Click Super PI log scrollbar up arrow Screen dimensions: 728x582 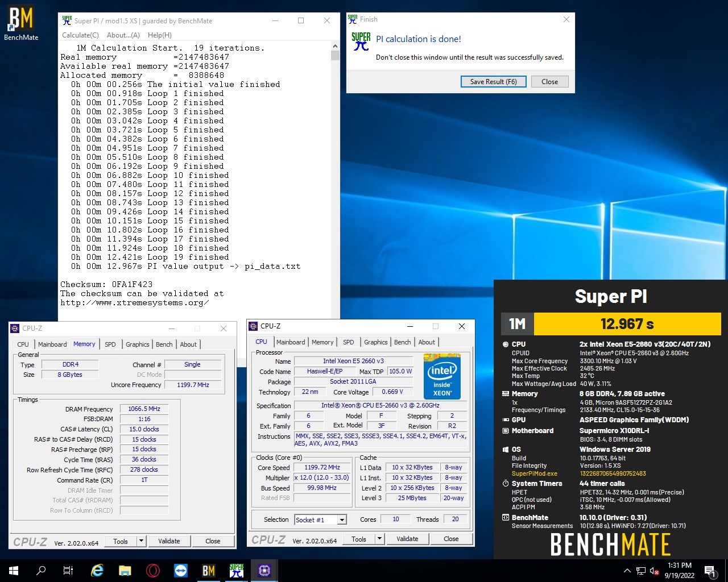335,47
